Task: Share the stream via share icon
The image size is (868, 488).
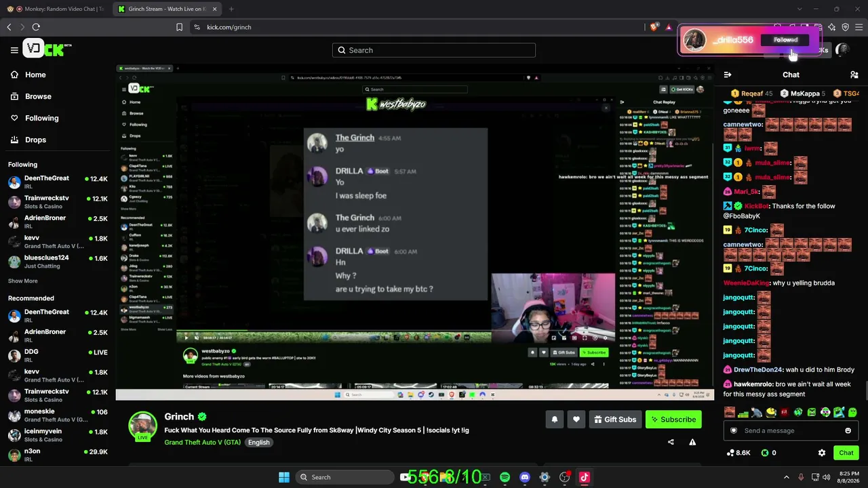Action: coord(671,442)
